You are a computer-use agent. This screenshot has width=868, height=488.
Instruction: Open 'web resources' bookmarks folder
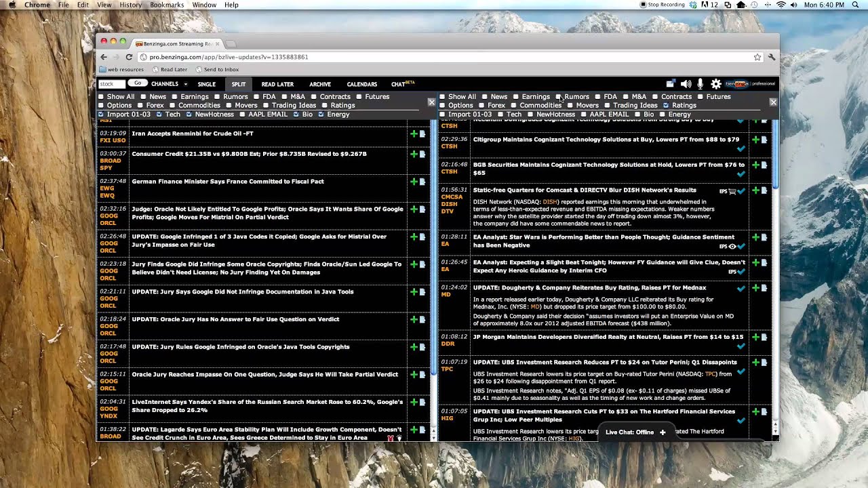click(x=121, y=69)
